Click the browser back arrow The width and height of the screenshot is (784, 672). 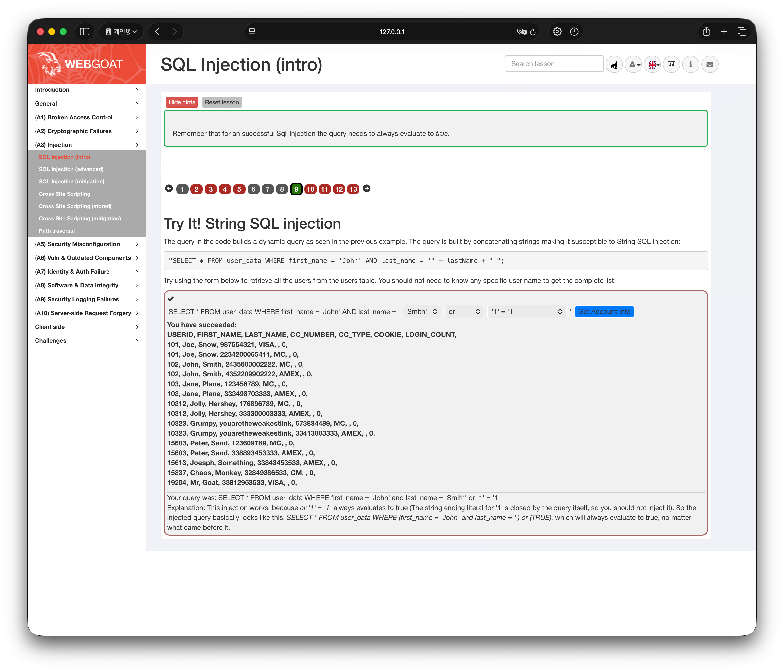point(157,31)
